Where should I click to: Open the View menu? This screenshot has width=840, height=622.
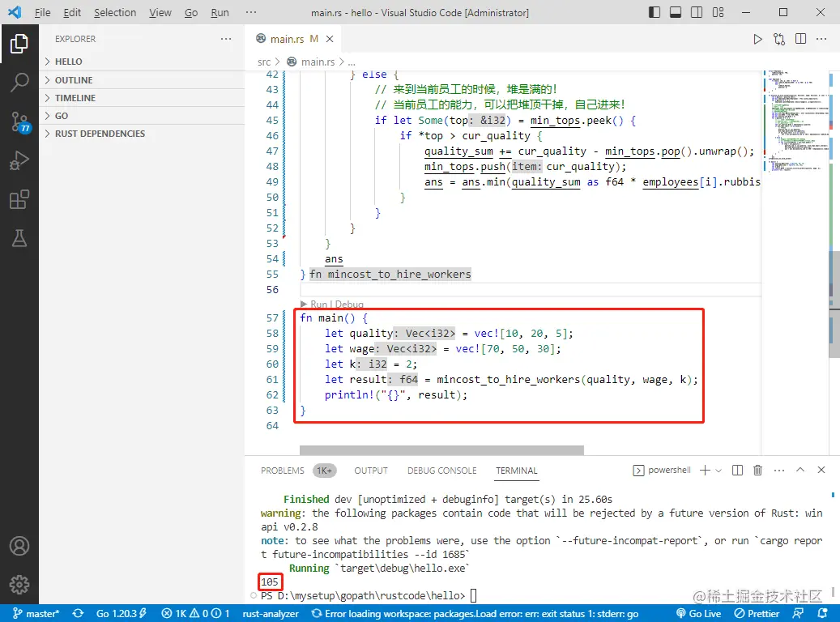point(160,12)
